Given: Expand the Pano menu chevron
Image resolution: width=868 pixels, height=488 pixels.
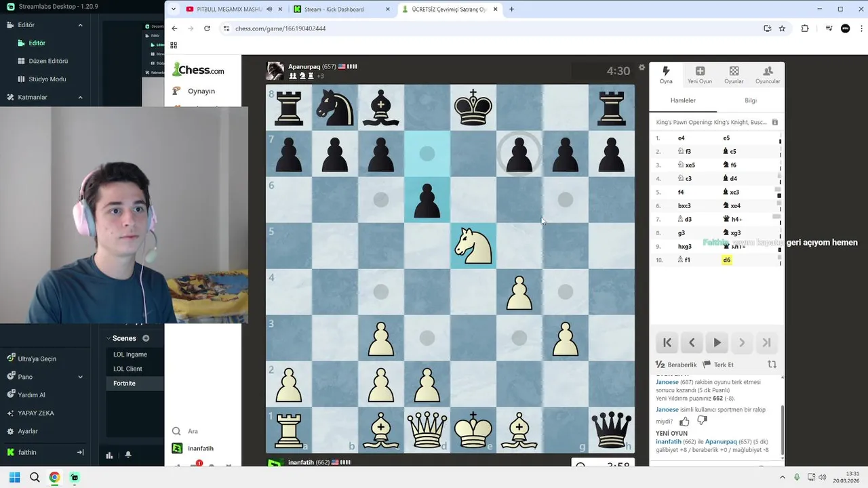Looking at the screenshot, I should [80, 377].
